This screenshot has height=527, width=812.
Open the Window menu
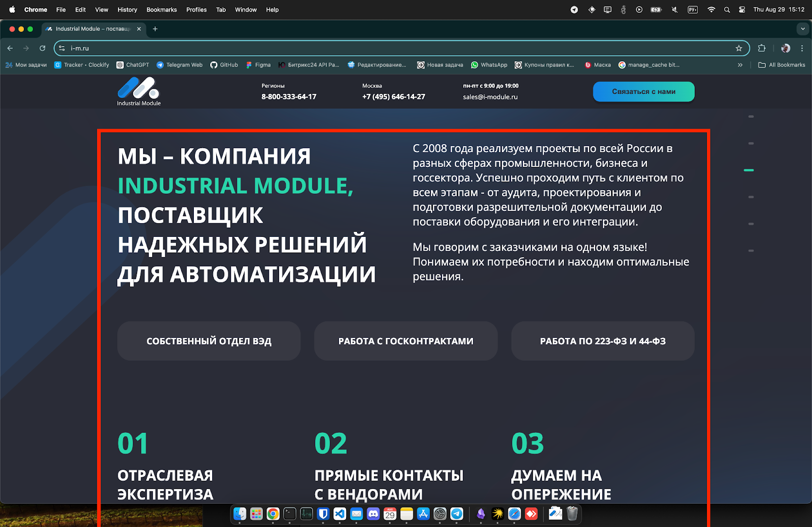click(246, 10)
